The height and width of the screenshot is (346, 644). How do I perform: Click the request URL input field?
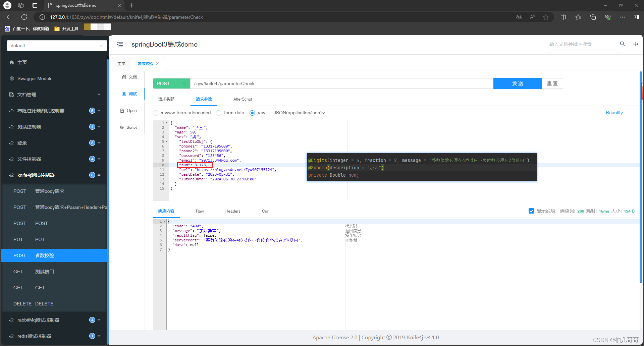pyautogui.click(x=341, y=83)
